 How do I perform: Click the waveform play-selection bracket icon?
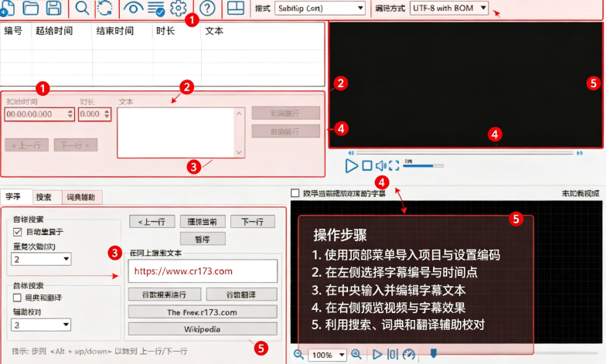(x=393, y=354)
